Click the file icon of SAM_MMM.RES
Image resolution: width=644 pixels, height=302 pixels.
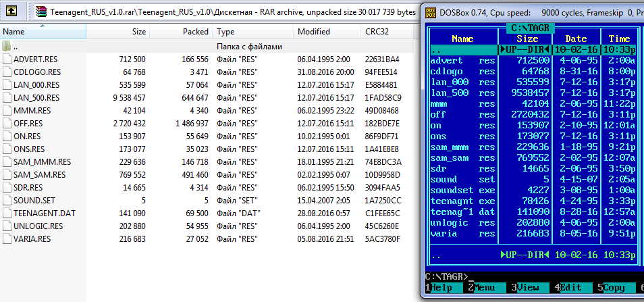(7, 162)
